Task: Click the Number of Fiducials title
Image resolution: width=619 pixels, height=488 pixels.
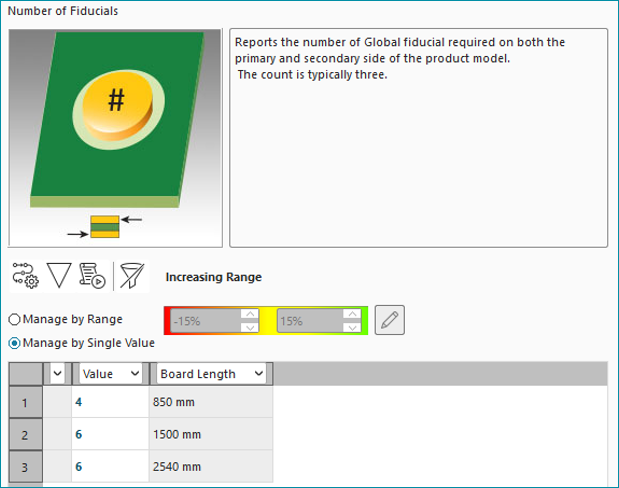Action: coord(63,11)
